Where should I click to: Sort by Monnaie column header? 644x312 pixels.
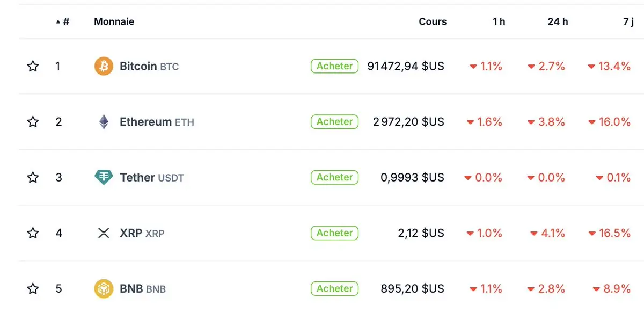tap(114, 22)
